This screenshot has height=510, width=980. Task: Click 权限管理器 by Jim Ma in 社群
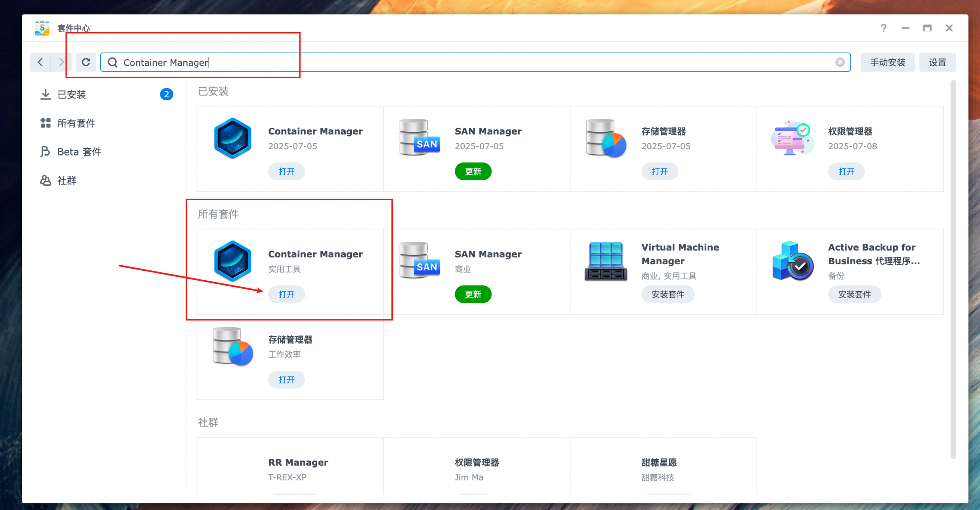click(x=477, y=462)
